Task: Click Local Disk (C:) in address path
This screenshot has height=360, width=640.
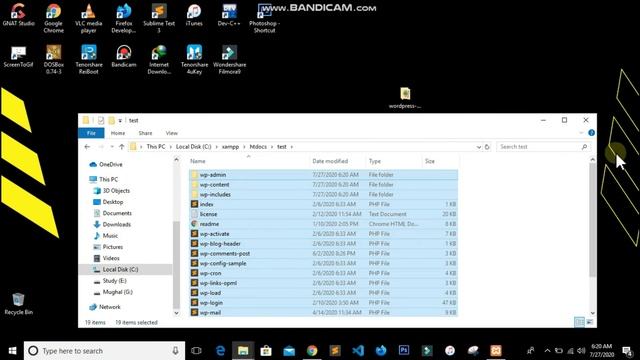Action: tap(193, 147)
